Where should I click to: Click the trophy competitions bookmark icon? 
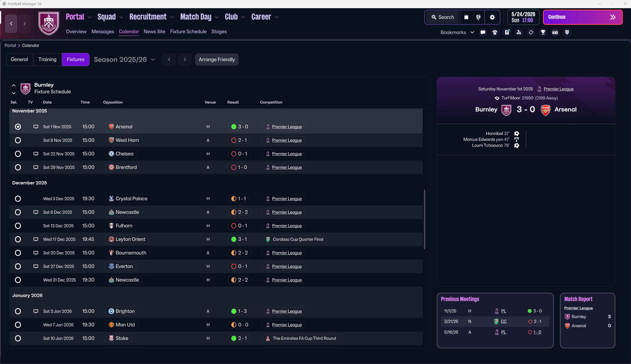[543, 32]
